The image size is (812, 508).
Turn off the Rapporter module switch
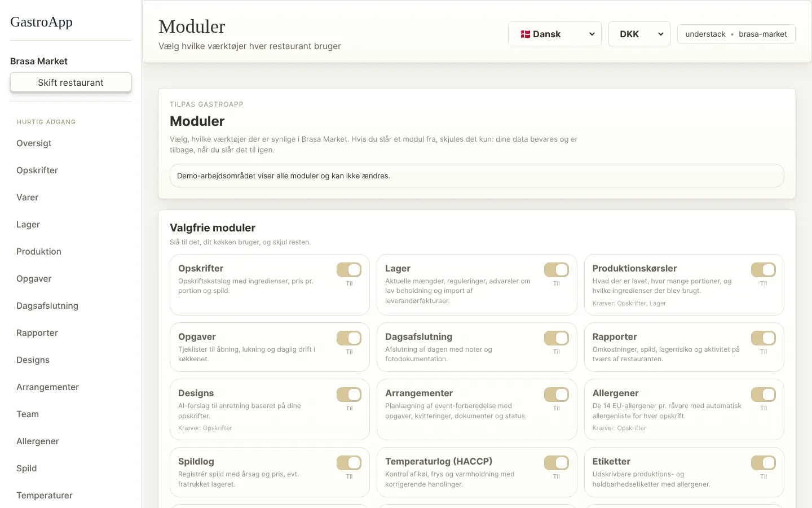[764, 338]
